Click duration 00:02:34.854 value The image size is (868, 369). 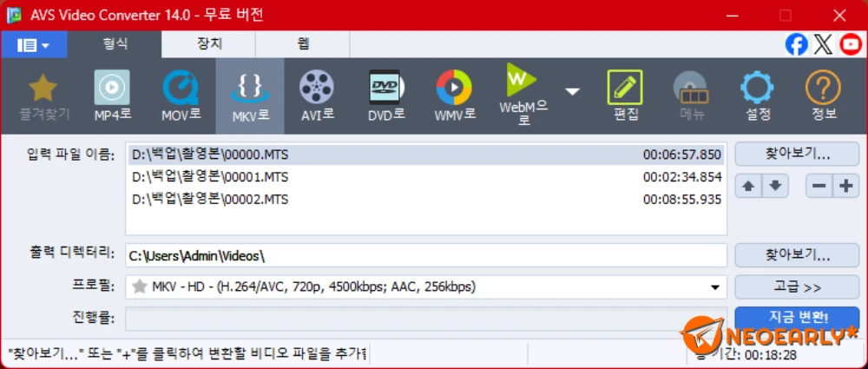(x=682, y=177)
